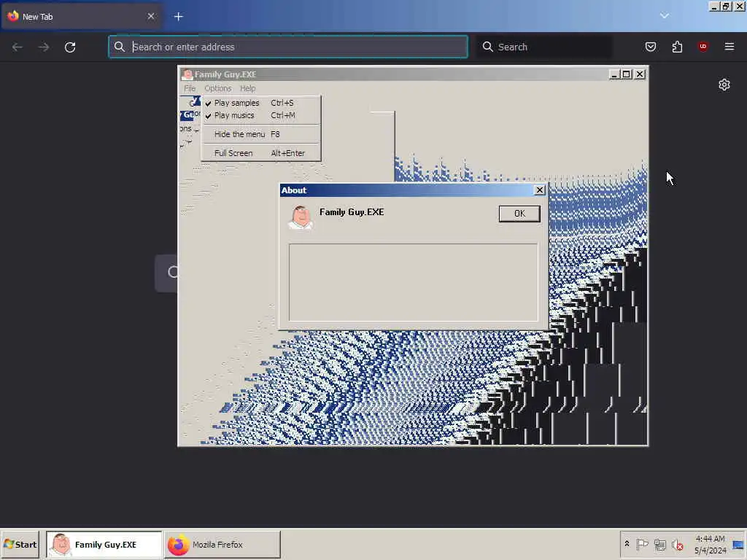Switch to Family Guy.EXE taskbar button
Image resolution: width=747 pixels, height=560 pixels.
pos(104,545)
